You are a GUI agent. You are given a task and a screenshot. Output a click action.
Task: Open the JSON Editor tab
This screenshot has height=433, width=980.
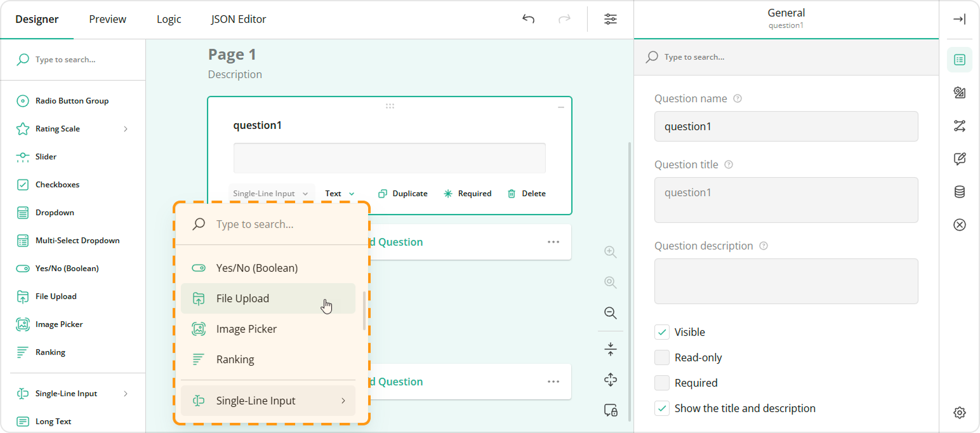[238, 19]
